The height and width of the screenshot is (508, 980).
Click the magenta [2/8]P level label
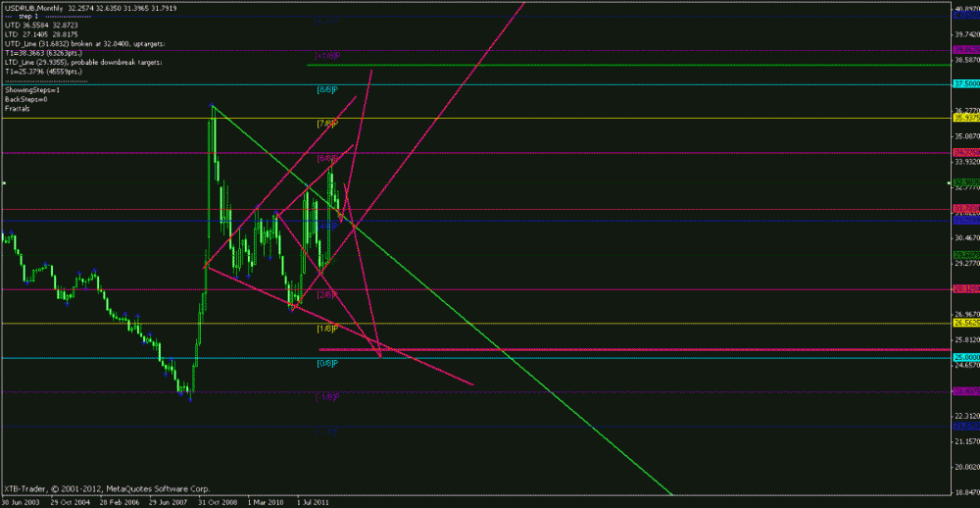[326, 294]
